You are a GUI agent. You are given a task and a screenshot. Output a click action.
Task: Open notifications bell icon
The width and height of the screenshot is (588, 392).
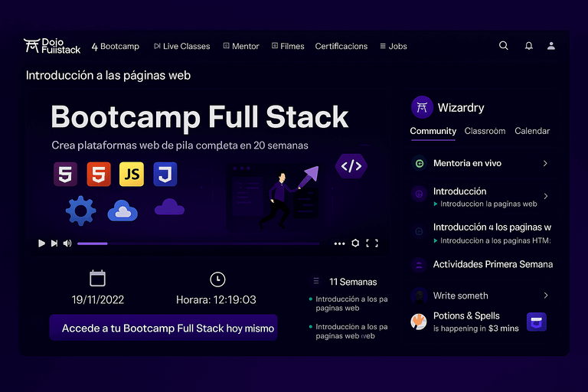pos(528,46)
